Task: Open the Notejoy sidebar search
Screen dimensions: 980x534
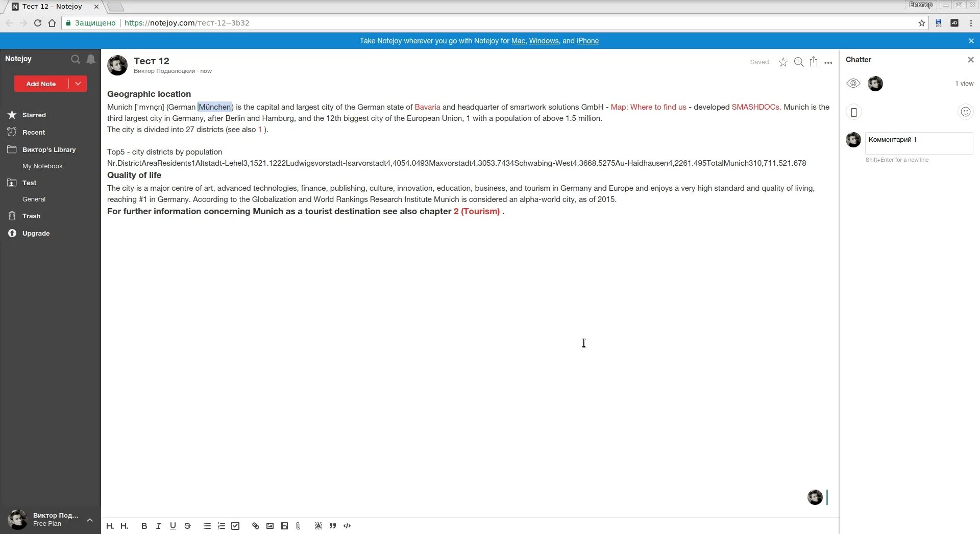Action: coord(76,59)
